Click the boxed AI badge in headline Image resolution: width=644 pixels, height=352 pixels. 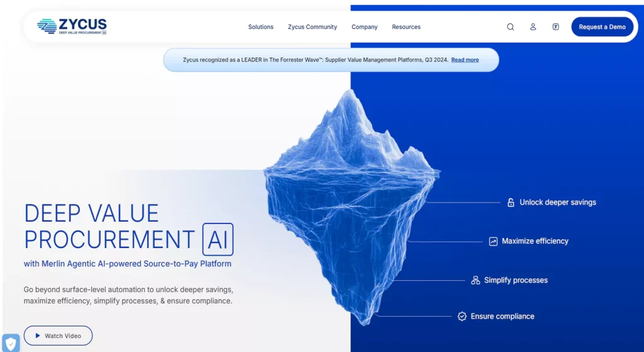pos(218,239)
